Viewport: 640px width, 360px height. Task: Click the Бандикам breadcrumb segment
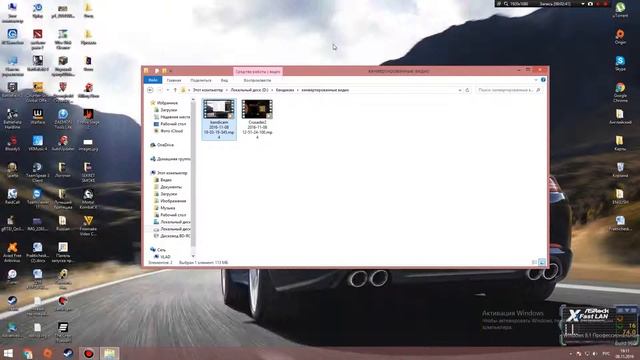[285, 90]
